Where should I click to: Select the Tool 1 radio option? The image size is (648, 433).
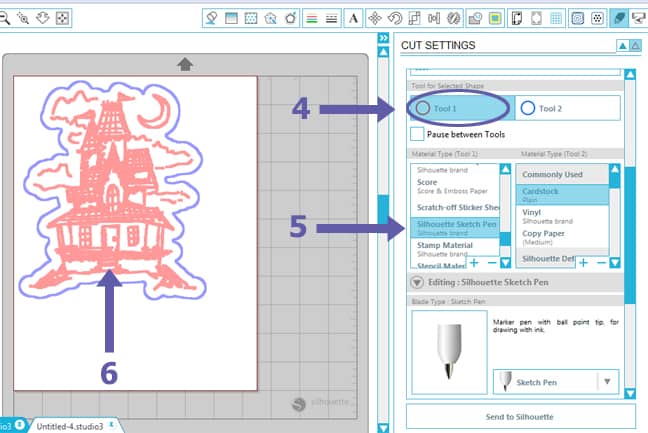click(x=462, y=108)
